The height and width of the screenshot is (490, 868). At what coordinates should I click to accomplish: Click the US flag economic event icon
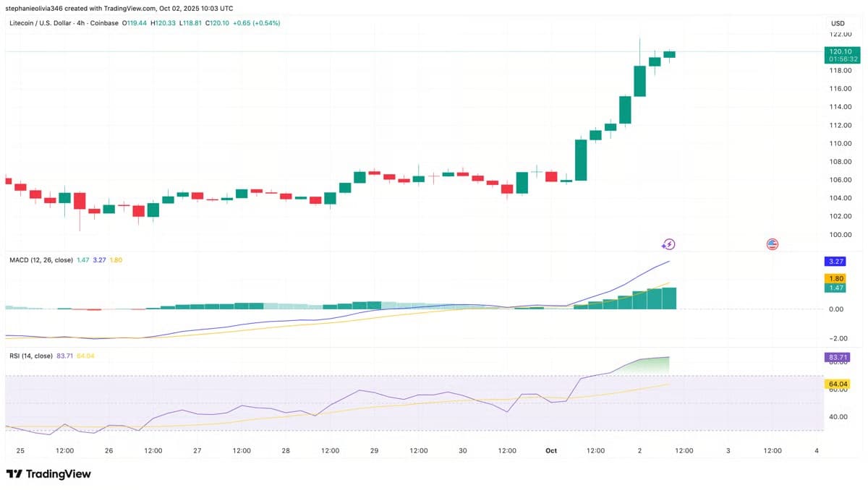tap(772, 244)
